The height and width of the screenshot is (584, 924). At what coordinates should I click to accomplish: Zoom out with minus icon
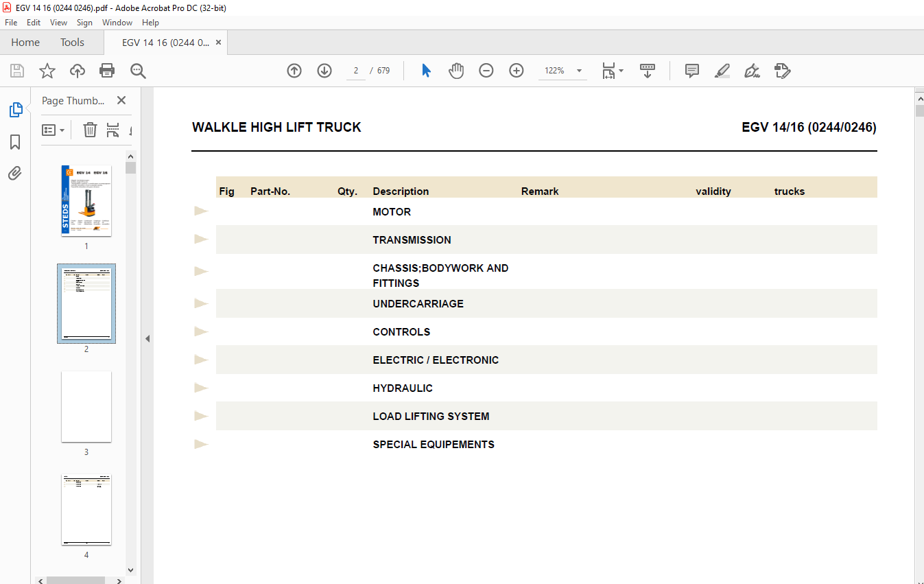pos(486,71)
